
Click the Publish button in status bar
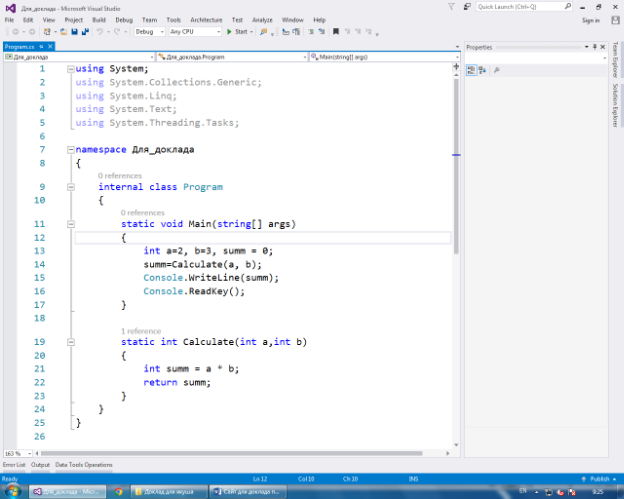[600, 478]
